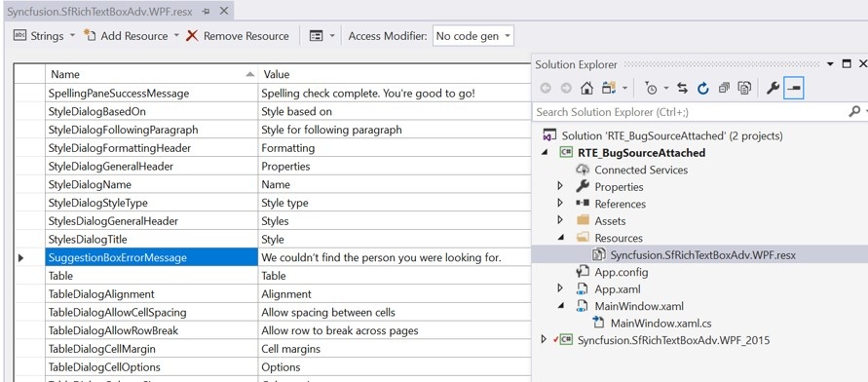
Task: Toggle Preview Selected Items button
Action: pos(794,88)
